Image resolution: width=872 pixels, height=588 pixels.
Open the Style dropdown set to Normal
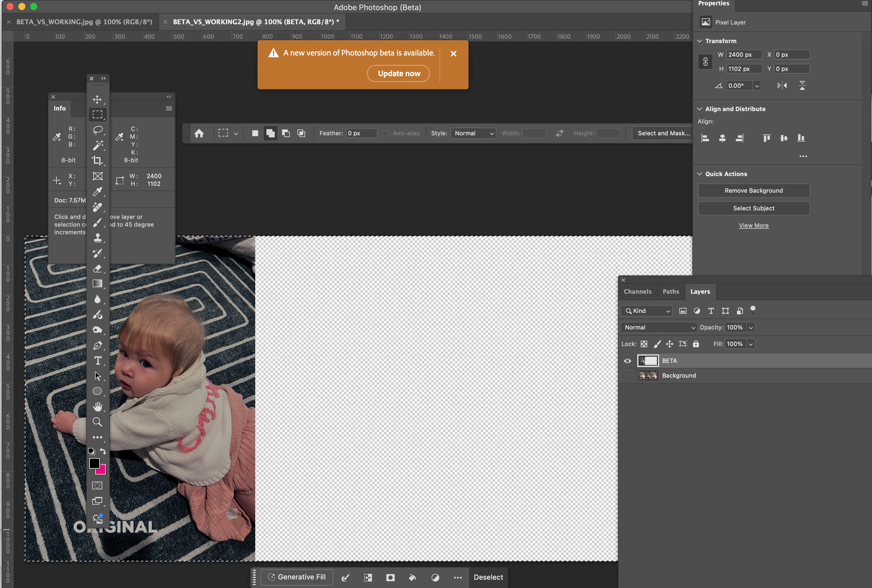473,133
